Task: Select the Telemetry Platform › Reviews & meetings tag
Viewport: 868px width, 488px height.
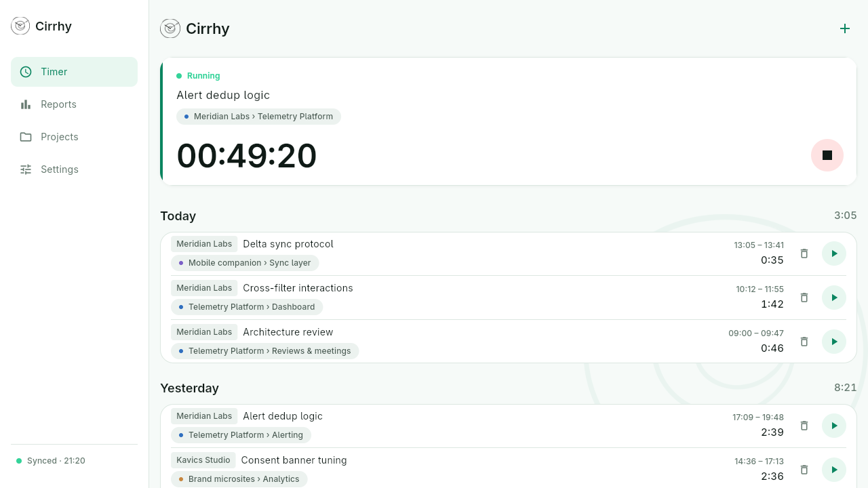Action: click(265, 351)
